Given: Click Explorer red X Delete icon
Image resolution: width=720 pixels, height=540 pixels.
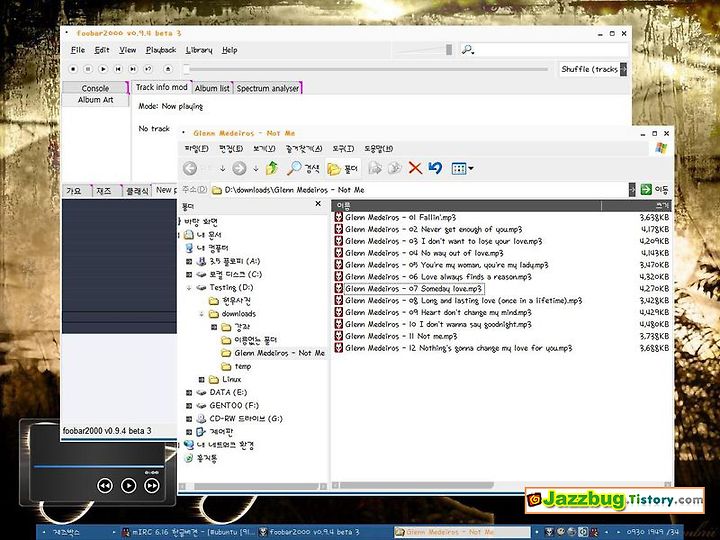Looking at the screenshot, I should click(x=415, y=168).
